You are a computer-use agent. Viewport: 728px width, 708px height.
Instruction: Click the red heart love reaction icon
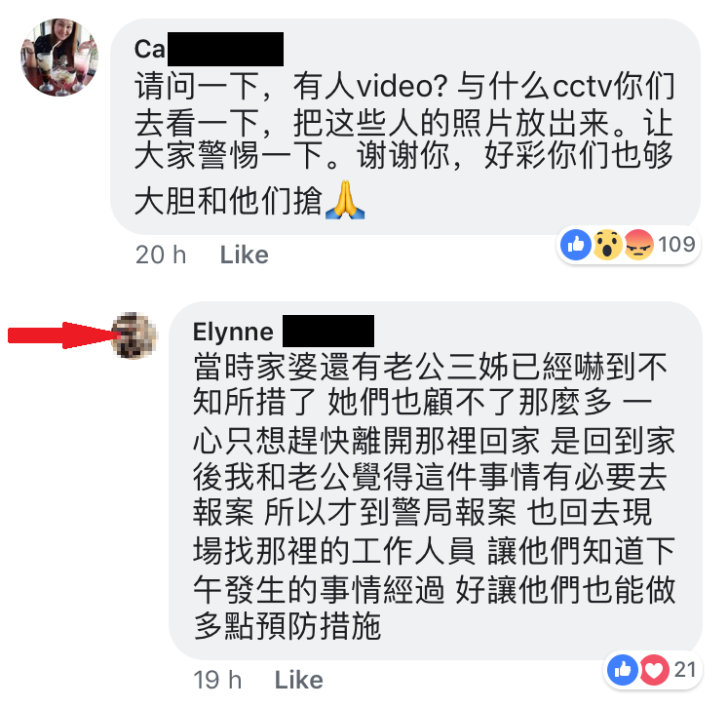click(655, 669)
